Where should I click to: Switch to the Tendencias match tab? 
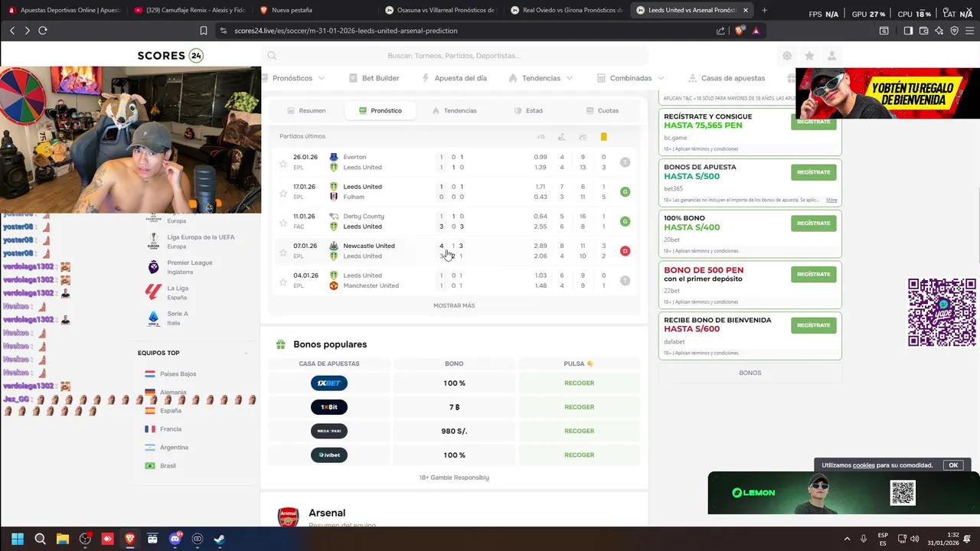454,111
